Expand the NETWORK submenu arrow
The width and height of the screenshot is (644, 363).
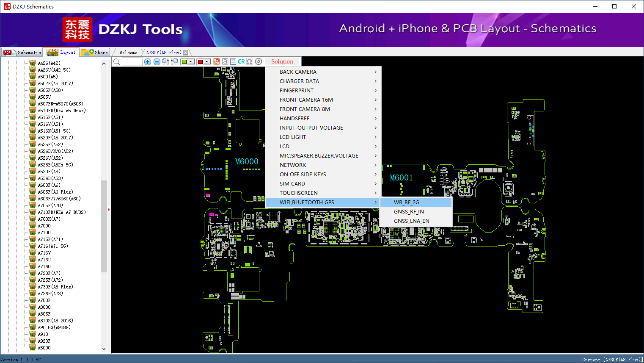[375, 165]
